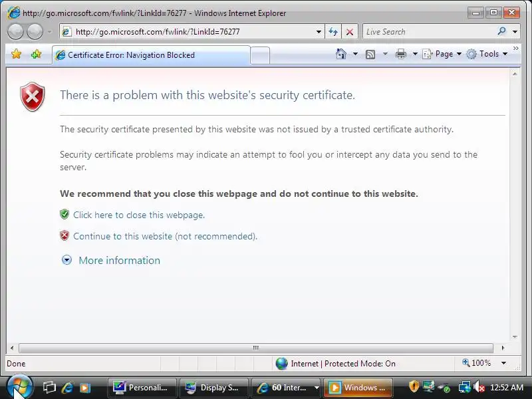This screenshot has width=532, height=399.
Task: Click the network monitors tray icon
Action: point(428,387)
